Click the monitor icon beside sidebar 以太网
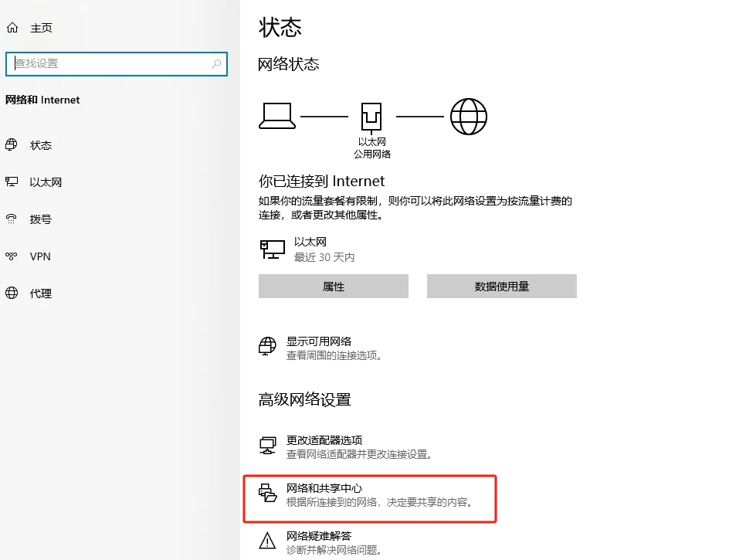The width and height of the screenshot is (746, 560). (12, 182)
